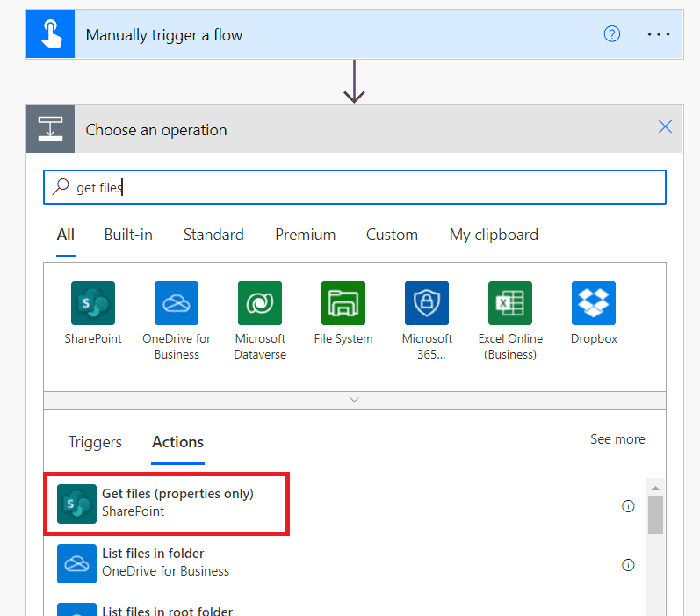This screenshot has width=700, height=616.
Task: Open help for Manually trigger a flow
Action: pos(611,34)
